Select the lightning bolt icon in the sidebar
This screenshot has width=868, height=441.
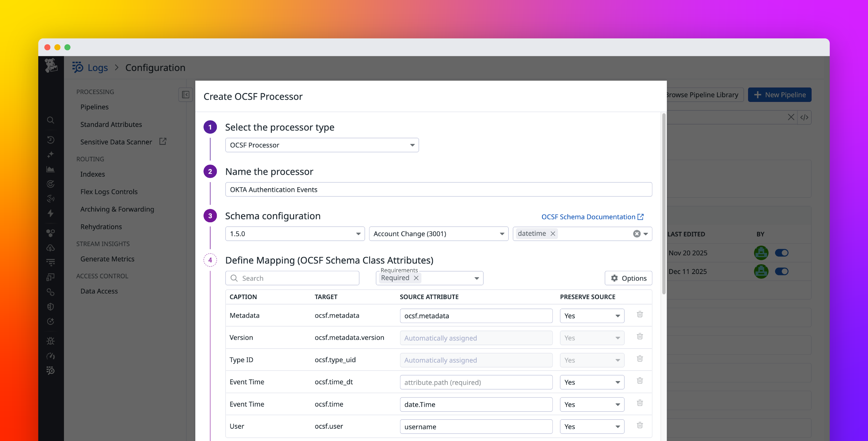[50, 213]
